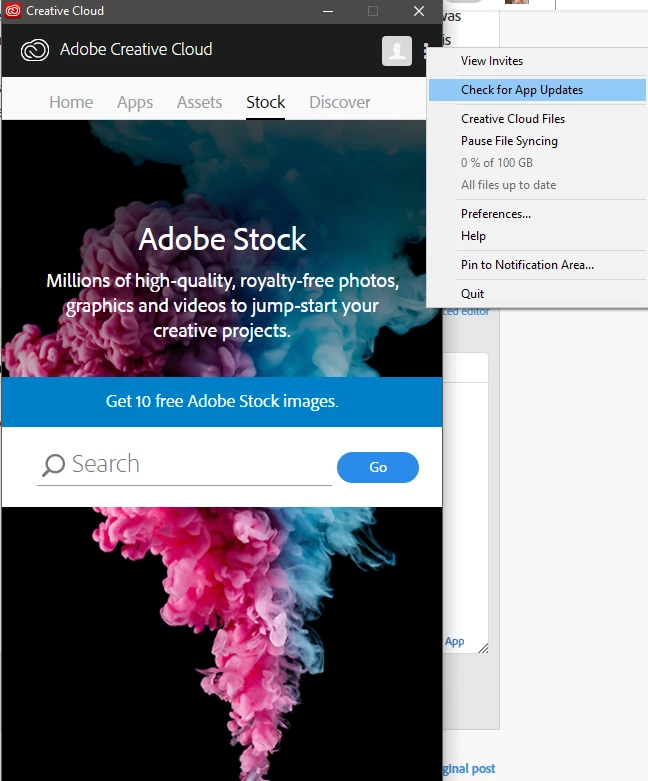Click the blue Go button
This screenshot has height=781, width=648.
pyautogui.click(x=378, y=467)
